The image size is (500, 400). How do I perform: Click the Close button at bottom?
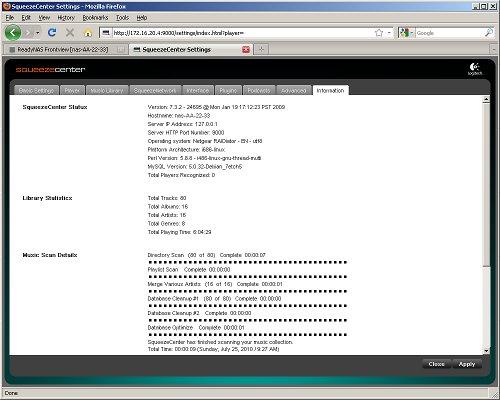click(x=436, y=364)
